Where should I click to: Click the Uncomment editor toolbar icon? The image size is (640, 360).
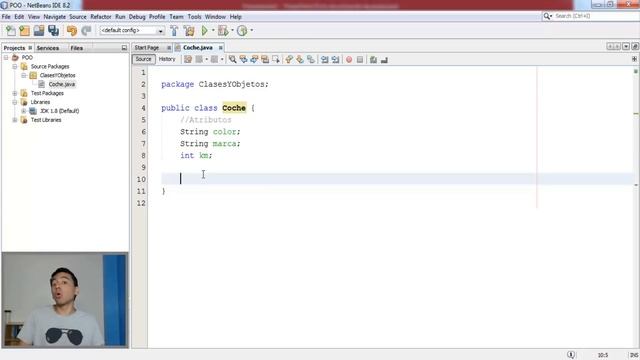pos(384,60)
